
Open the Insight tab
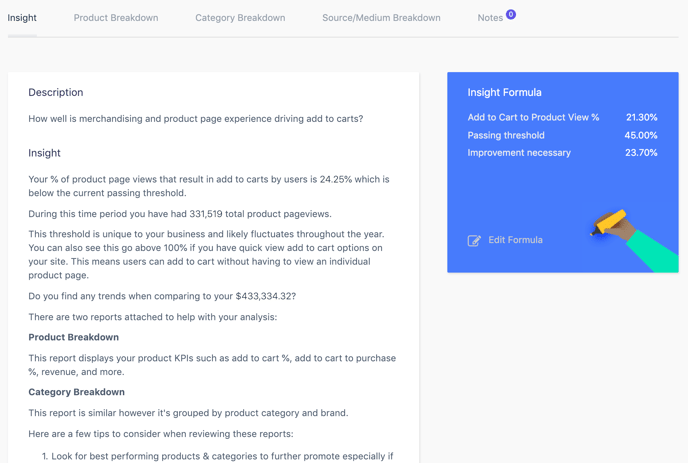coord(22,18)
